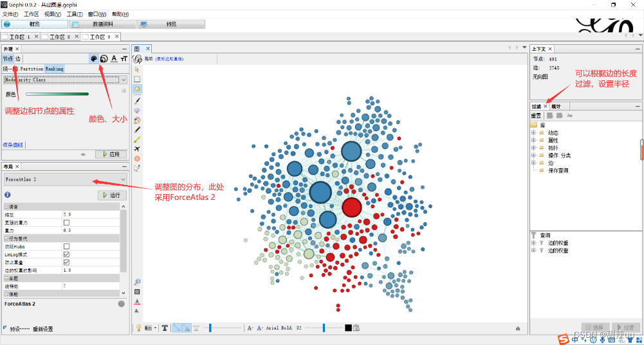
Task: Reset label visibility small A icon
Action: [136, 311]
